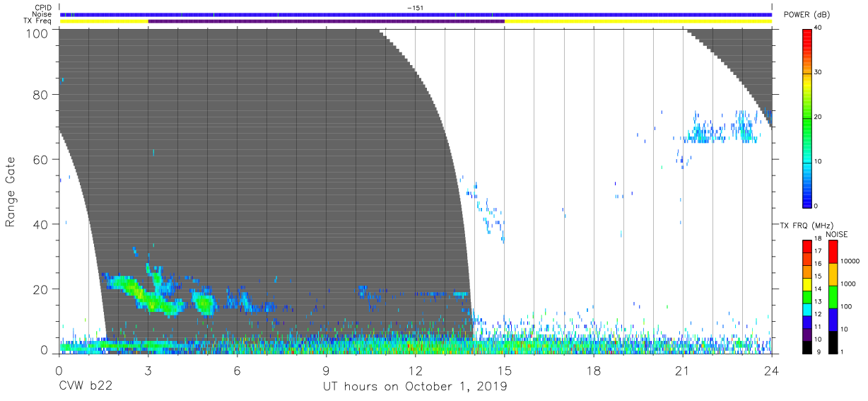Click the x-axis tick label 3
Image resolution: width=868 pixels, height=401 pixels.
(x=148, y=370)
